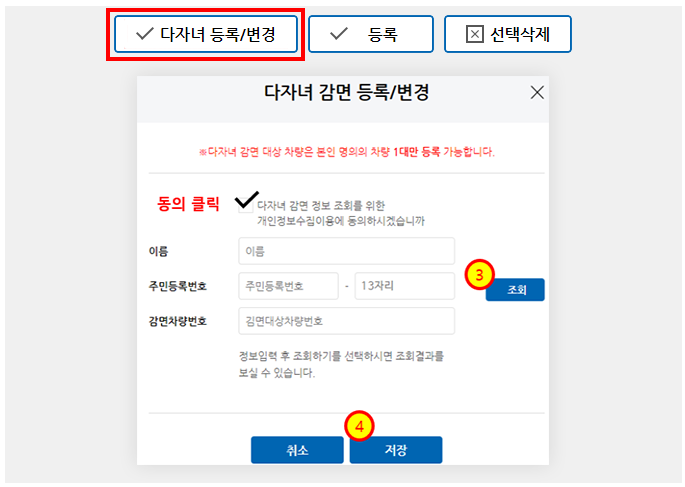Click the 다자녀 등록/변경 button
Viewport: 685px width, 487px height.
[x=206, y=34]
